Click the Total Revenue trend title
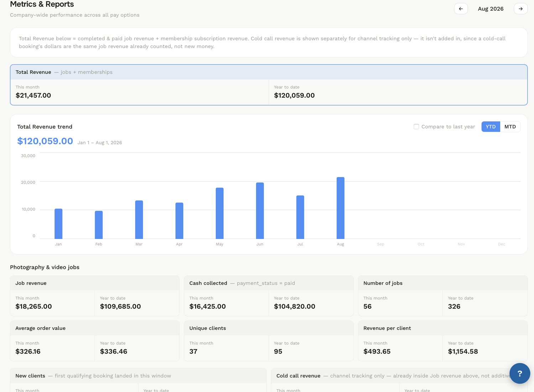534x392 pixels. coord(44,127)
